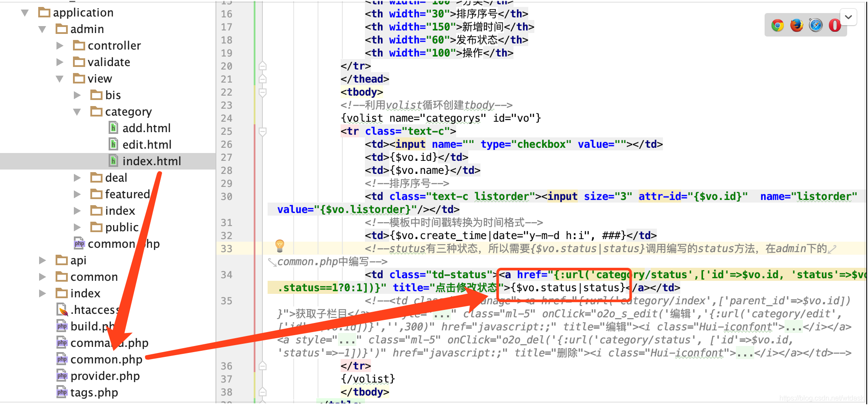Open common.php under admin folder
The image size is (868, 406).
point(123,244)
